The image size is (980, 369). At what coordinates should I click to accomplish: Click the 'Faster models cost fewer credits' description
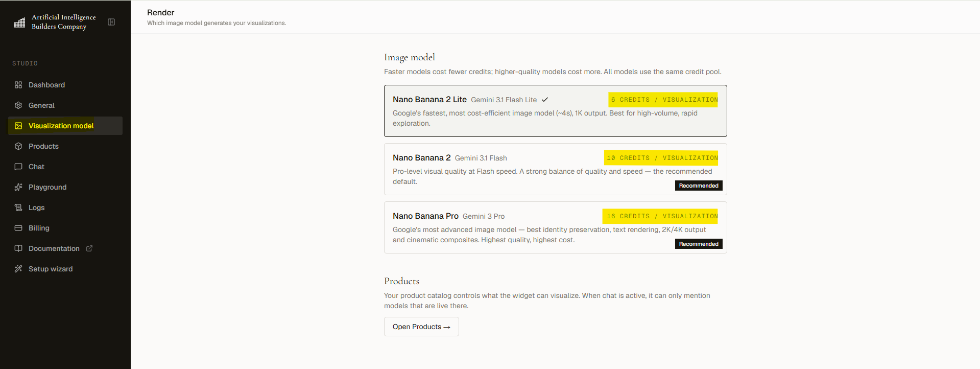pos(553,72)
